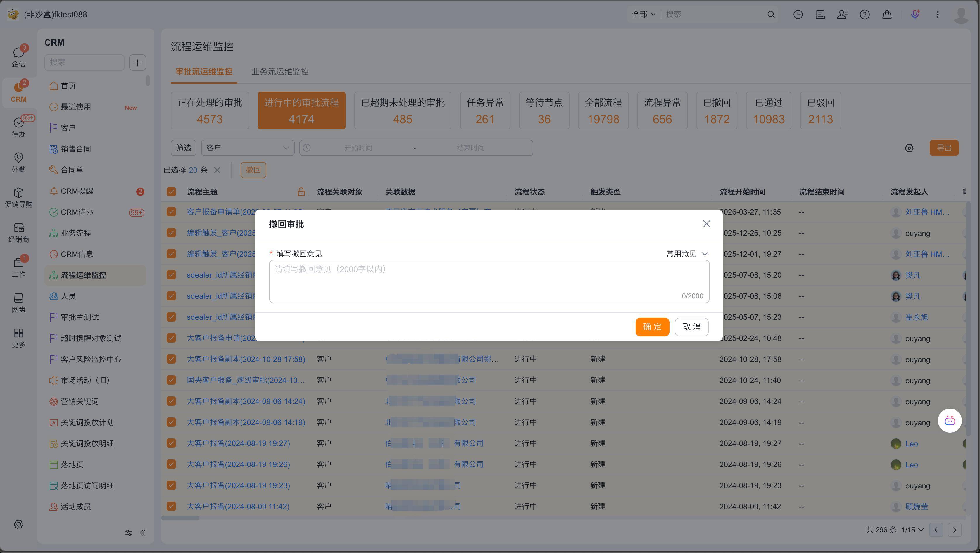
Task: Select 已超期未处理的审批 stat card
Action: [403, 110]
